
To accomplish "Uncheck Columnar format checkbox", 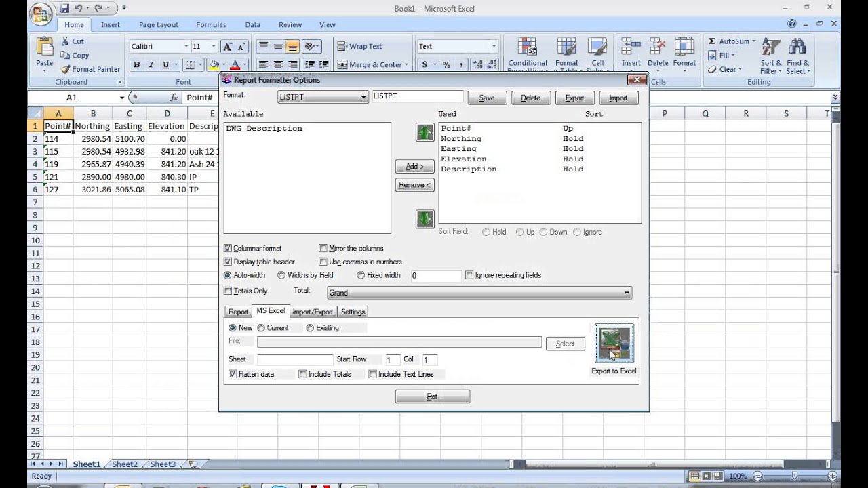I will (228, 249).
